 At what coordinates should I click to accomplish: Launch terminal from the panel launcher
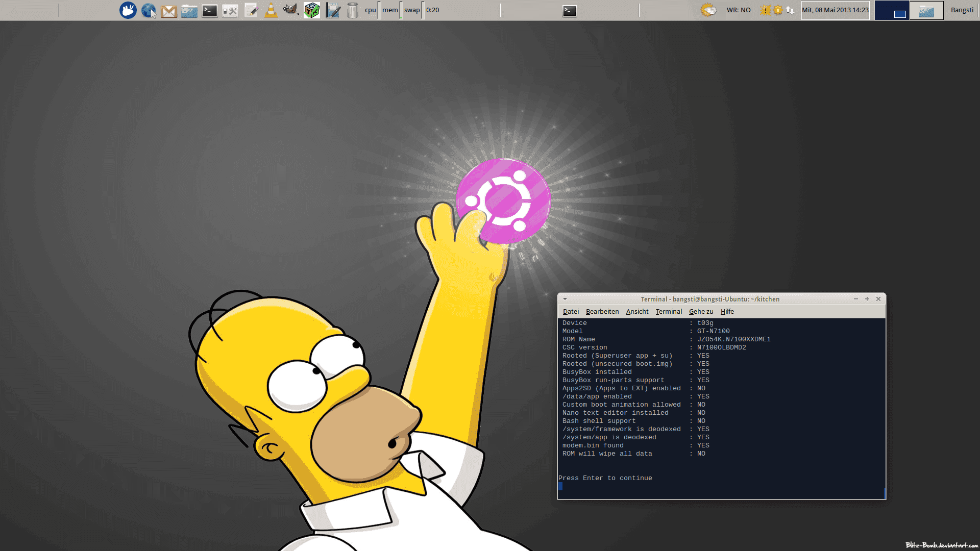[210, 11]
